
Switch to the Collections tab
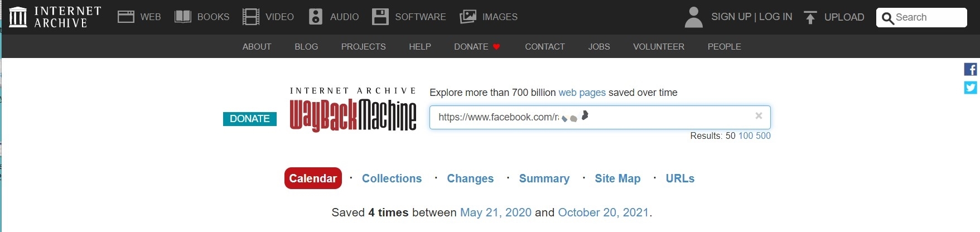392,178
